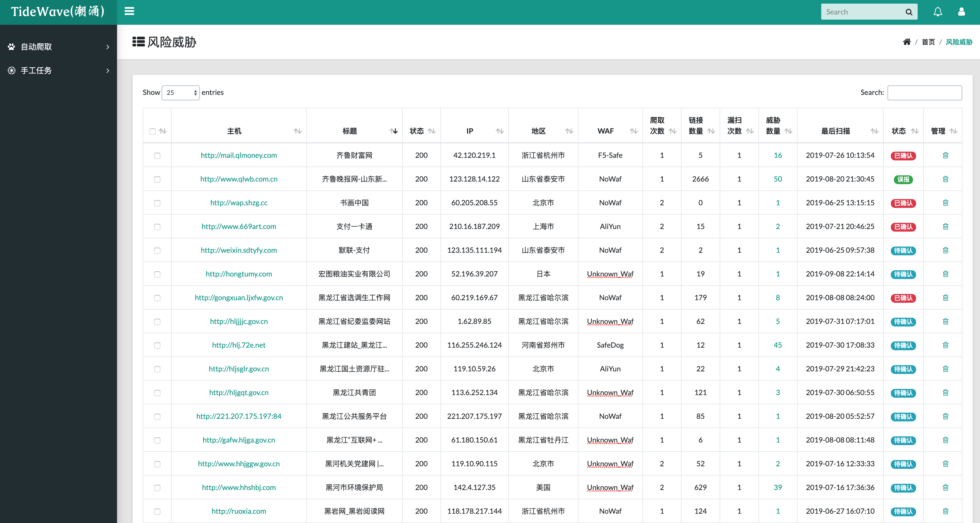Delete the mail.qlmoney.com row via trash icon
This screenshot has height=523, width=980.
945,155
